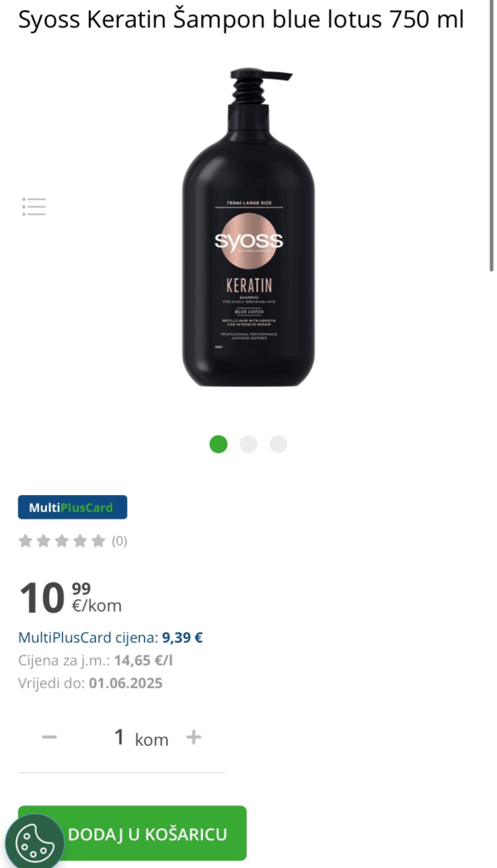This screenshot has height=868, width=497.
Task: Open the list menu icon
Action: 34,207
